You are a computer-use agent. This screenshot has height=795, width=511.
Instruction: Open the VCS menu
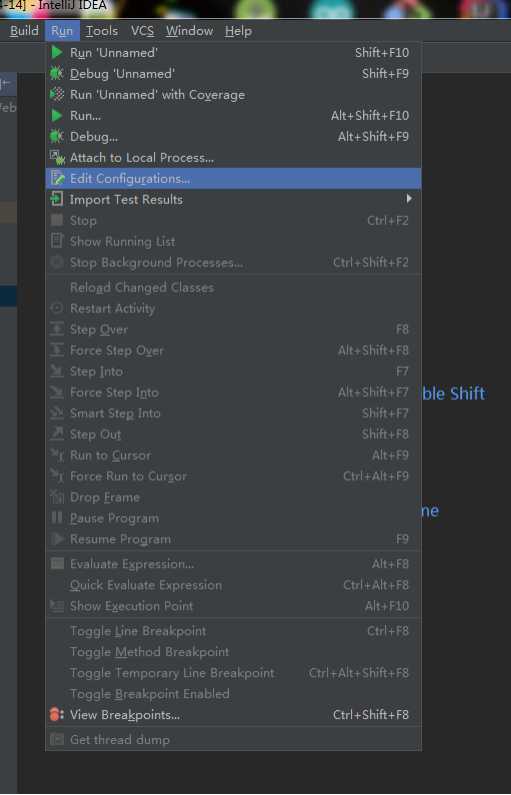pyautogui.click(x=142, y=31)
